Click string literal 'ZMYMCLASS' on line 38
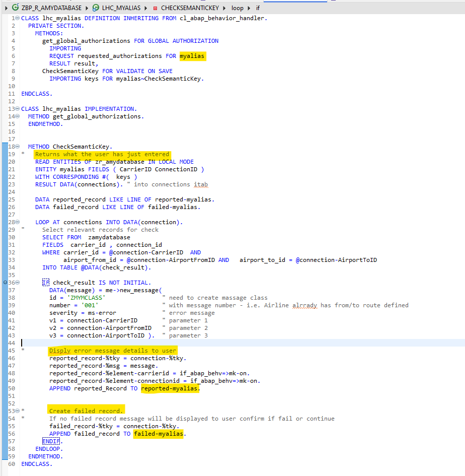The image size is (465, 476). click(86, 298)
